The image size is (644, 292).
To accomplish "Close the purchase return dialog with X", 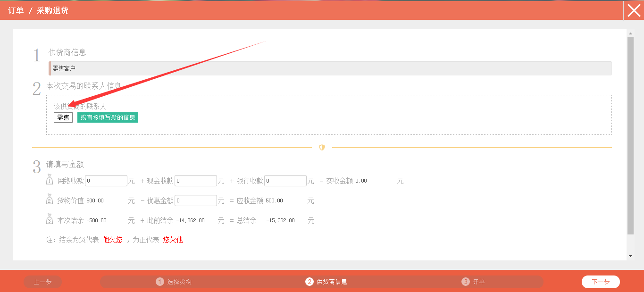I will click(x=634, y=10).
